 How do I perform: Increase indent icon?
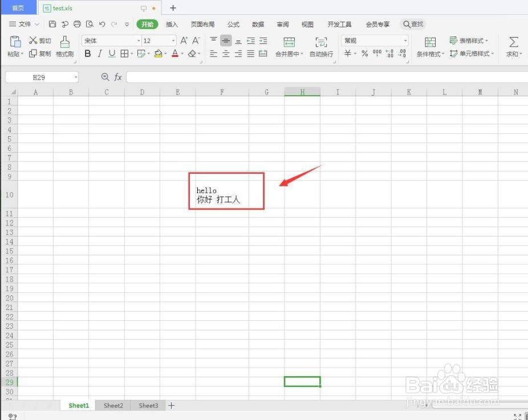point(263,40)
